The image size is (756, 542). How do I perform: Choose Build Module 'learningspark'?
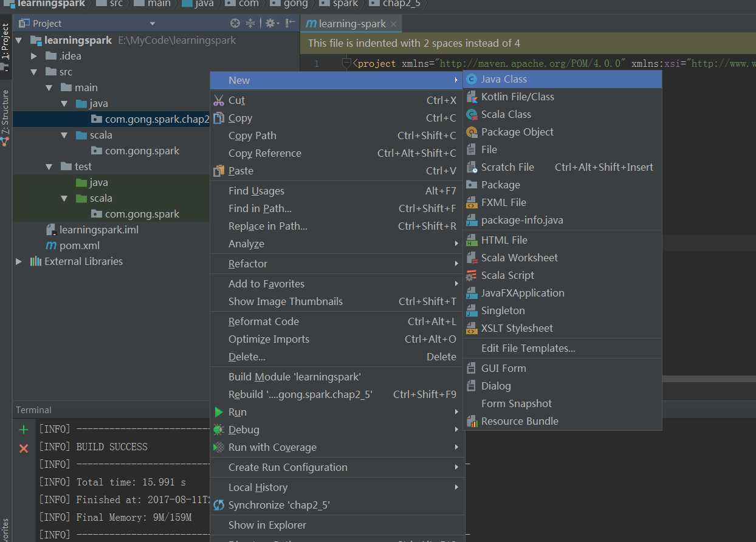[337, 377]
